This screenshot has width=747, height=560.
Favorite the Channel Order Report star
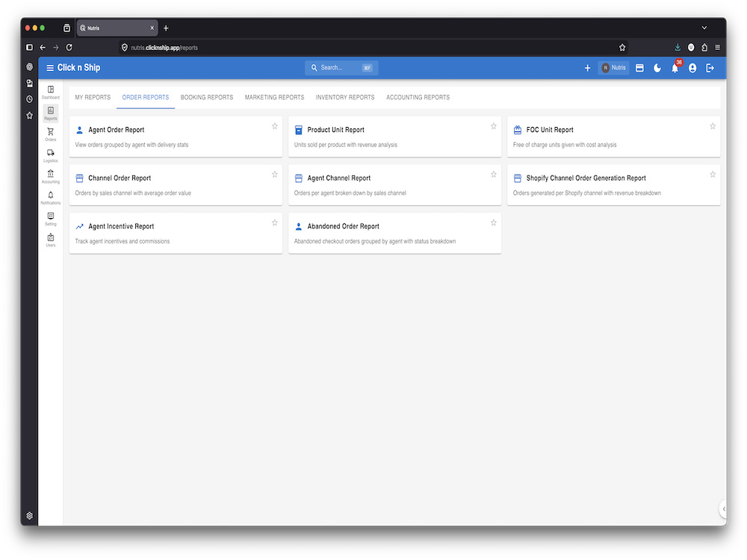pos(274,174)
